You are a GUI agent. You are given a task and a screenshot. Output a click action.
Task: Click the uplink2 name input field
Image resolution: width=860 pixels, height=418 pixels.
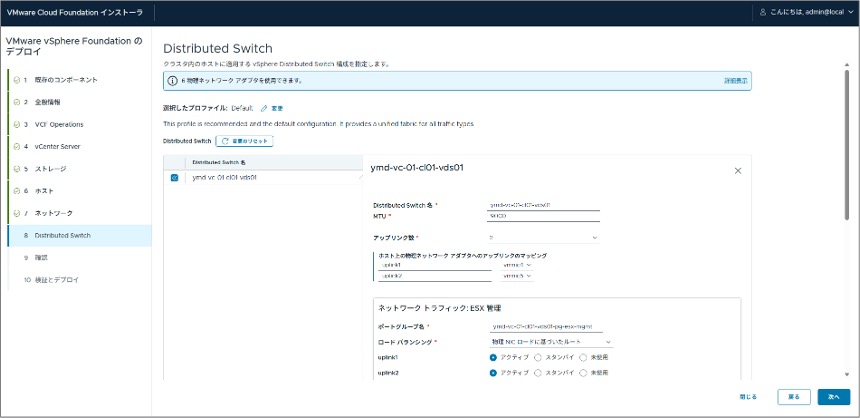(x=435, y=276)
